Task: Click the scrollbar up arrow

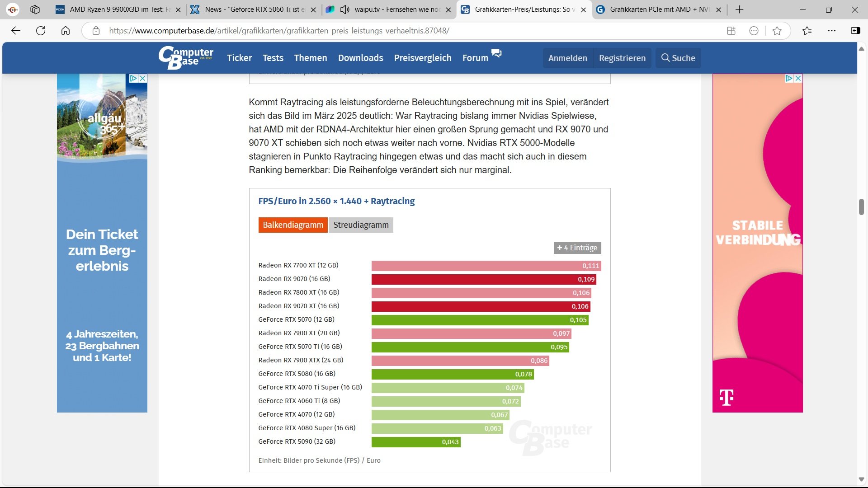Action: (x=861, y=48)
